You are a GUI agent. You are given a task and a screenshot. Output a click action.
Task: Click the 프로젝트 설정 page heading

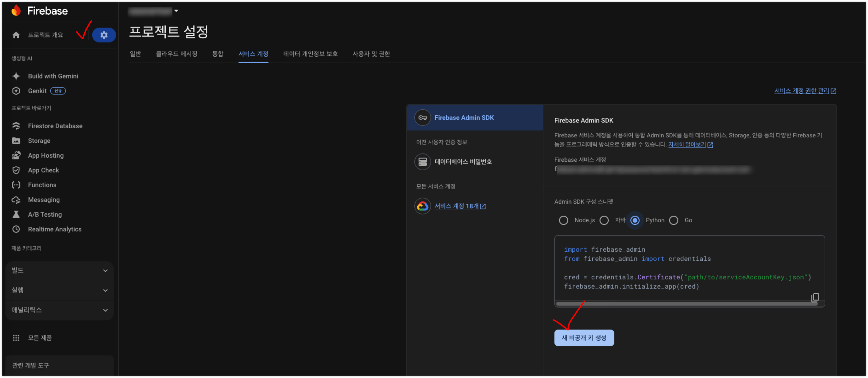tap(169, 32)
